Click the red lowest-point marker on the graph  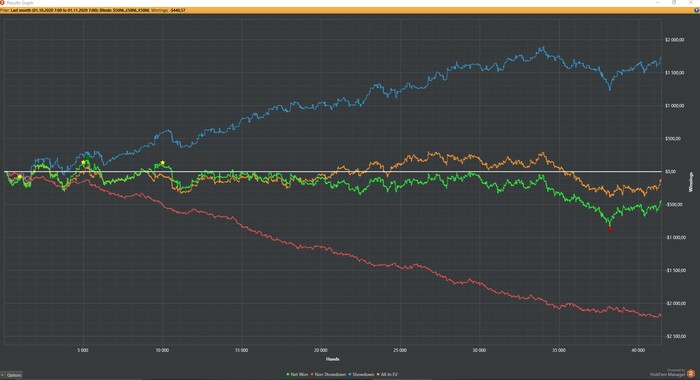[x=611, y=229]
